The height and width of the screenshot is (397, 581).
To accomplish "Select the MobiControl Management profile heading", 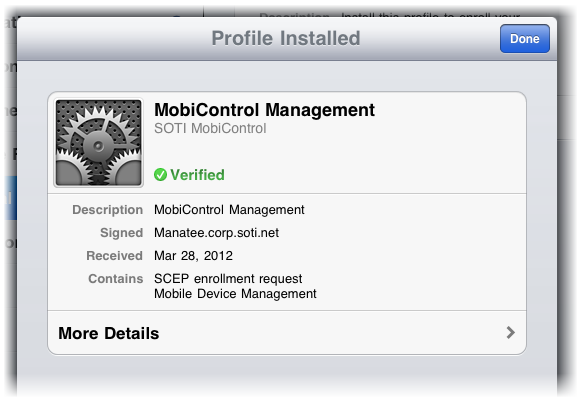I will tap(264, 110).
